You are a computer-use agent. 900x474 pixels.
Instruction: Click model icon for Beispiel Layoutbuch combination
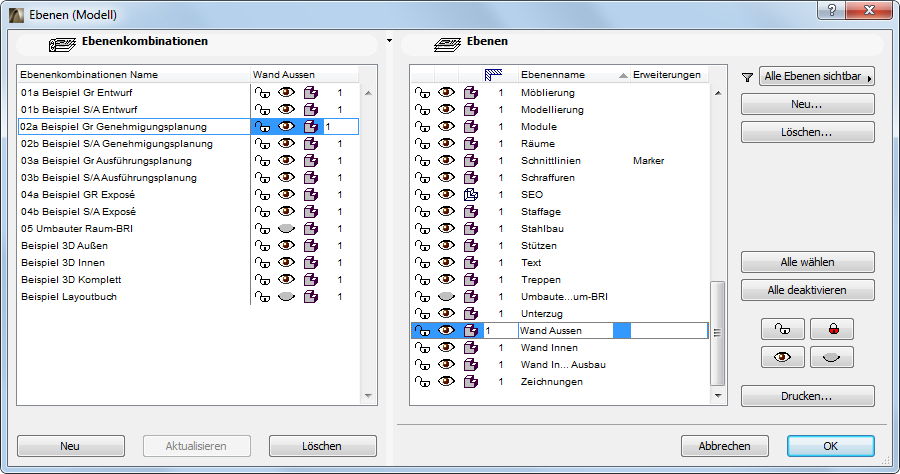point(311,297)
